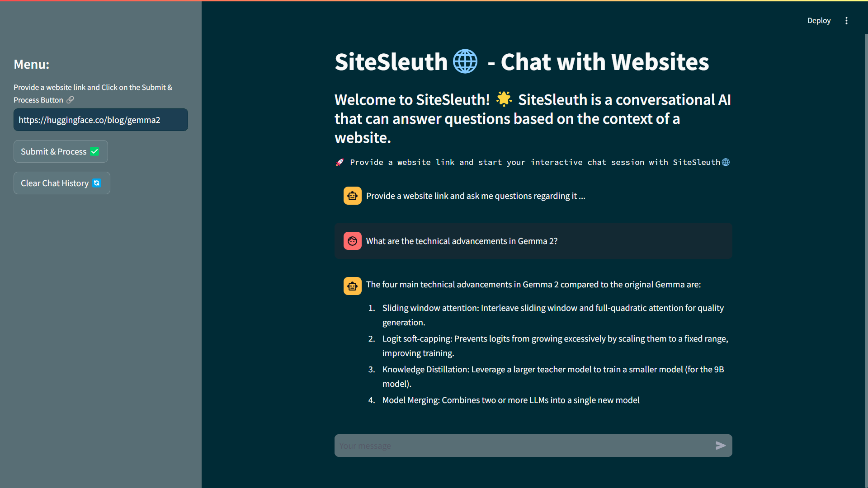Viewport: 868px width, 488px height.
Task: Click the user avatar beside the question
Action: point(352,241)
